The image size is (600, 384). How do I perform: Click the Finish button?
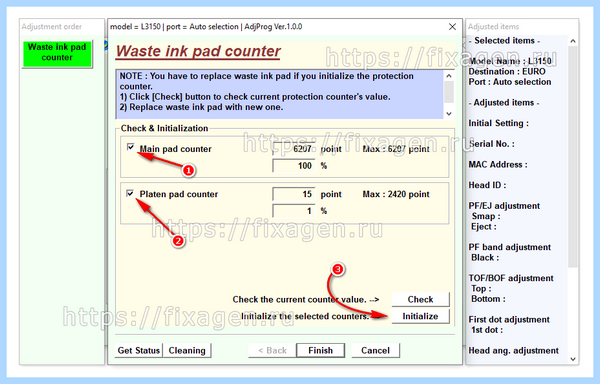[321, 350]
